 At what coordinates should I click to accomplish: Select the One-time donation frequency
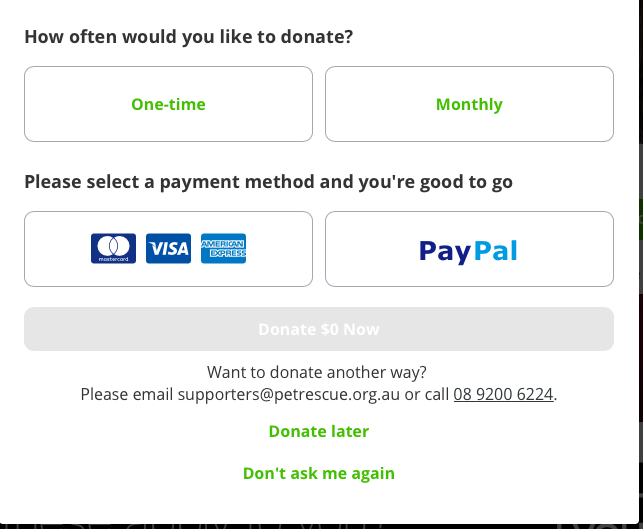pos(168,104)
